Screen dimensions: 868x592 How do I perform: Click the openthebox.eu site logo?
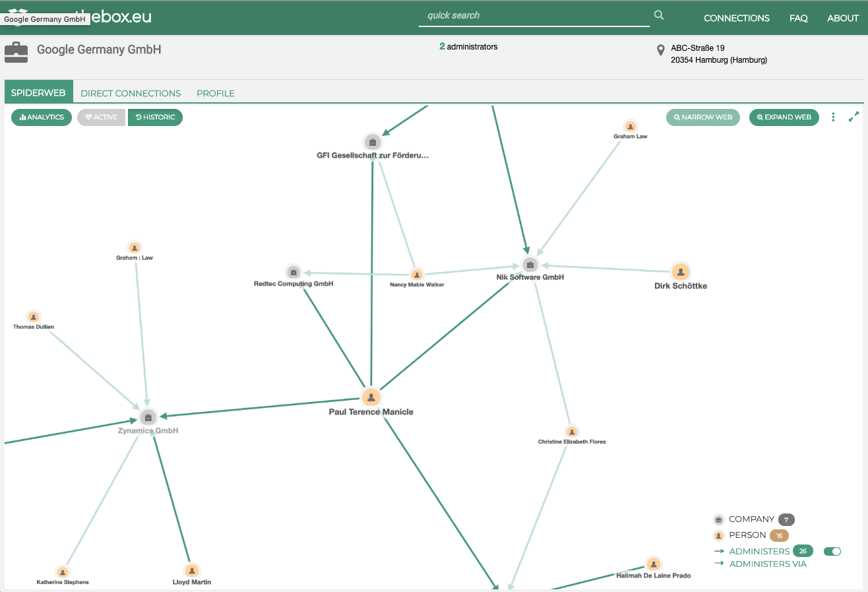[79, 16]
